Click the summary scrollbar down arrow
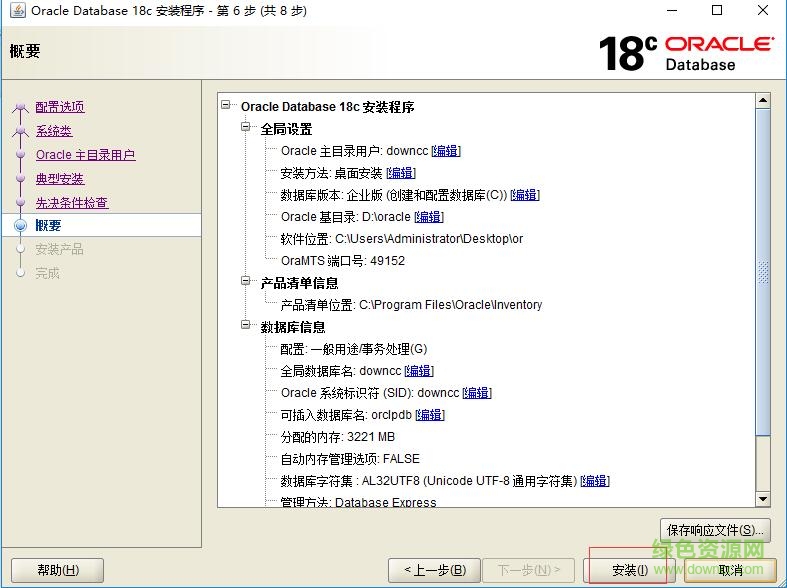 [x=762, y=499]
